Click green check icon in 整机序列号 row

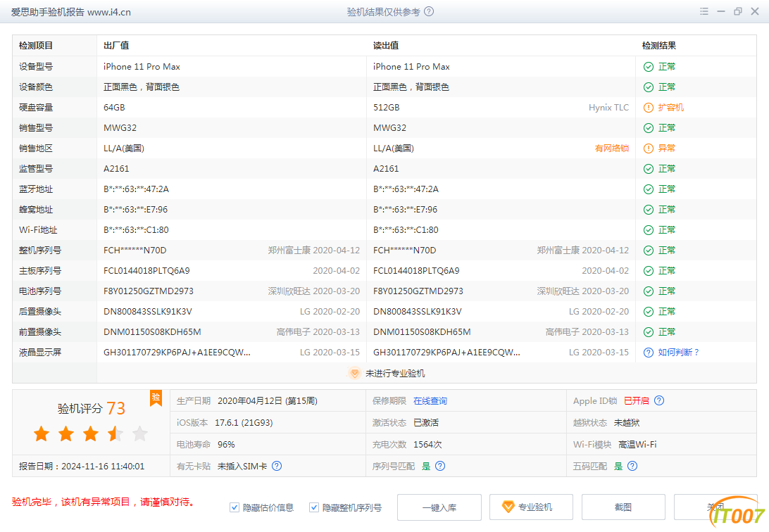coord(649,251)
